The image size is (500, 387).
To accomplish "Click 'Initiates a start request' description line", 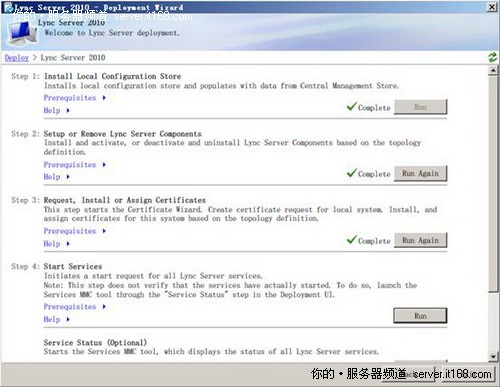I will [x=153, y=276].
